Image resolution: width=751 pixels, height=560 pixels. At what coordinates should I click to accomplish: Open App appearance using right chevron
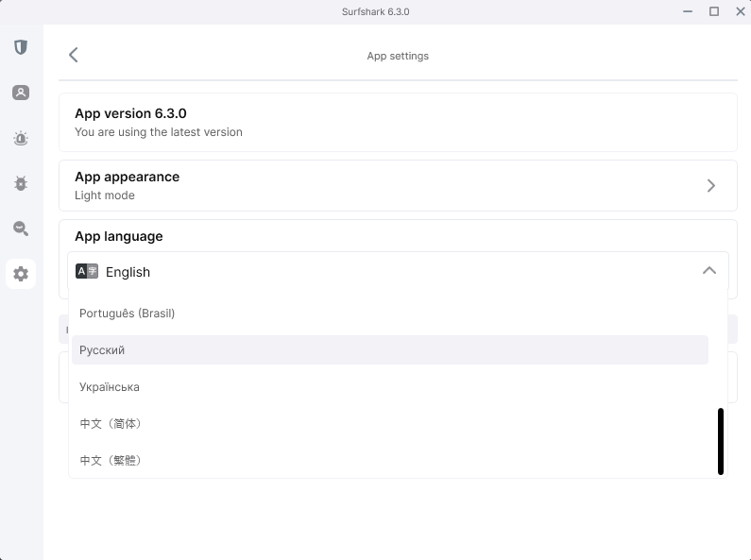click(711, 186)
